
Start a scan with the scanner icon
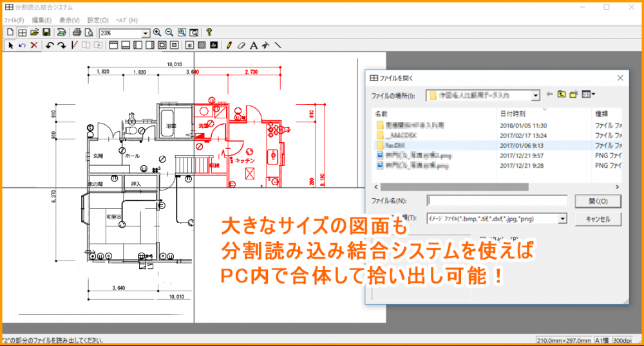pos(61,32)
